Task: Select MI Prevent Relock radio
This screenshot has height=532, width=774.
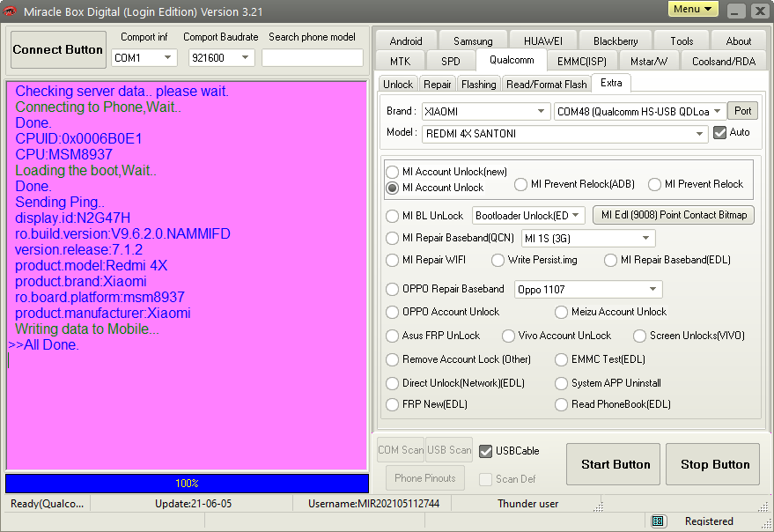Action: click(654, 184)
